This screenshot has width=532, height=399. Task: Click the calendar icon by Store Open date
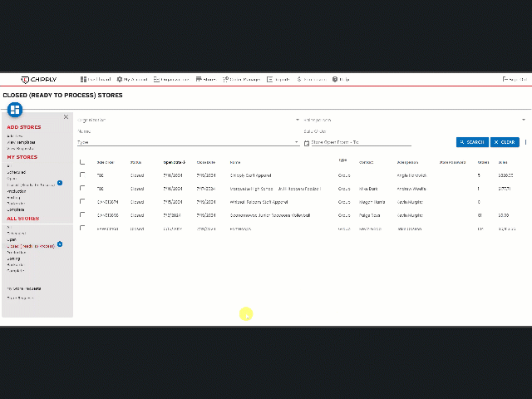tap(306, 142)
